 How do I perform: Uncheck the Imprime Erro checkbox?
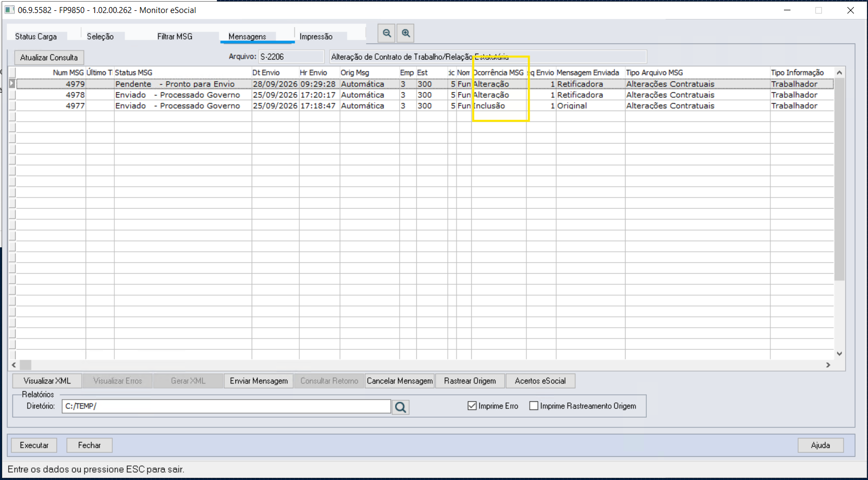click(472, 406)
